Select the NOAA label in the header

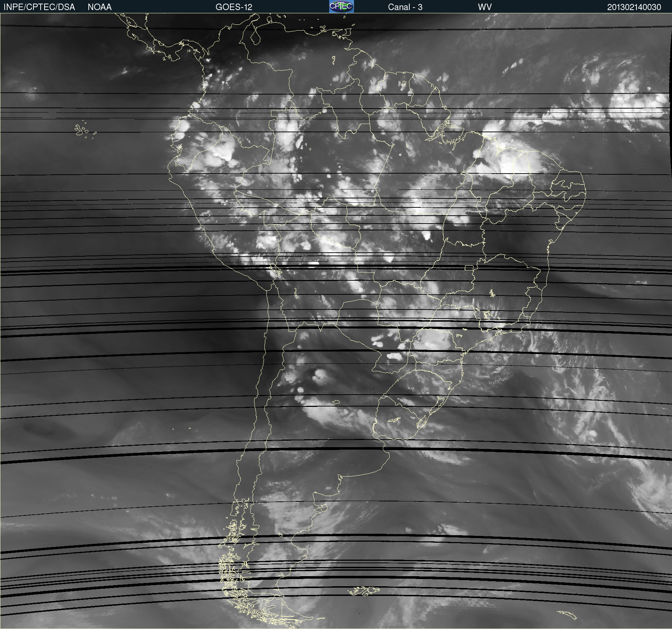point(100,7)
